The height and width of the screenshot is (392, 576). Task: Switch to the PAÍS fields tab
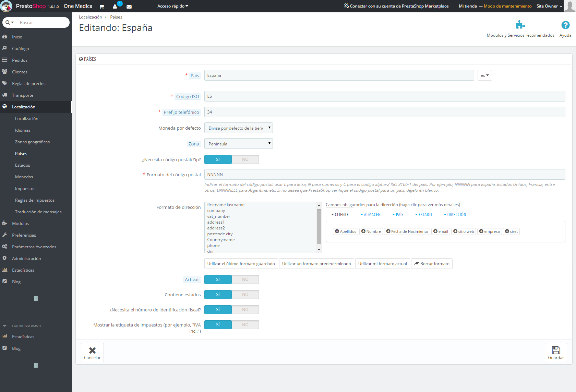pos(398,215)
